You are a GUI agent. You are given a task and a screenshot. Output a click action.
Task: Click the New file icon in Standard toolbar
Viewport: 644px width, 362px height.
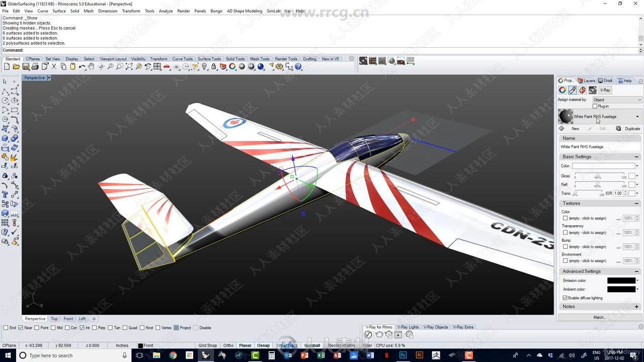pyautogui.click(x=8, y=66)
